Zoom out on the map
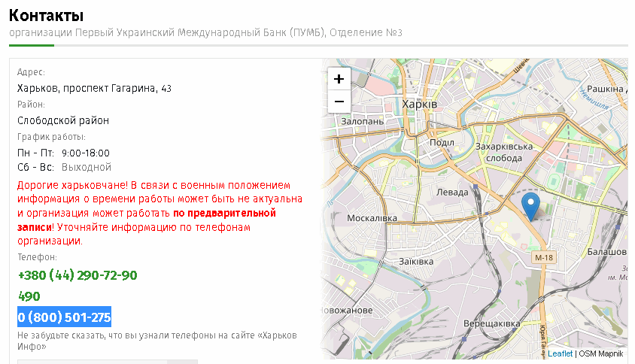The image size is (635, 364). coord(339,102)
